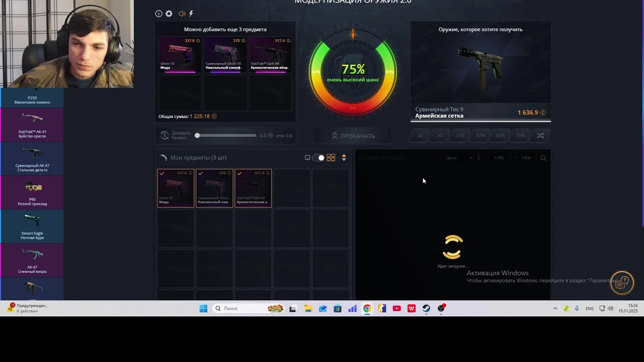The image size is (644, 362).
Task: Open Microsoft Store in taskbar
Action: (x=338, y=309)
